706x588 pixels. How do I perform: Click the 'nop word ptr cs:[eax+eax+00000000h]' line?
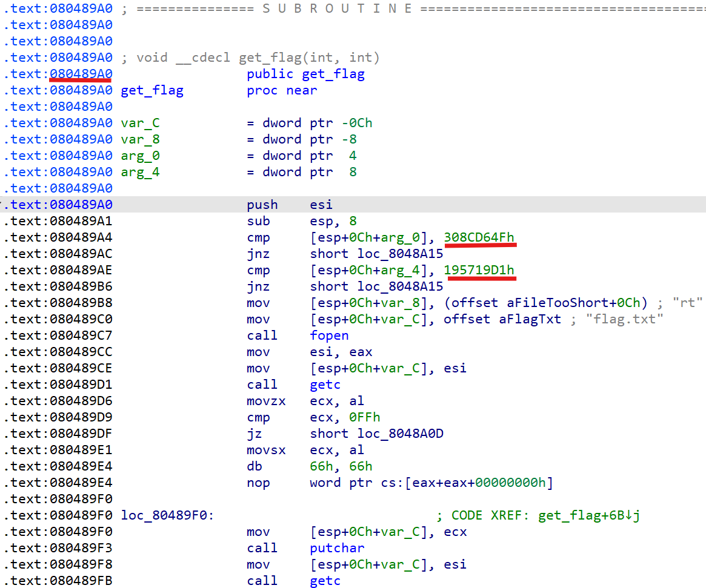400,483
